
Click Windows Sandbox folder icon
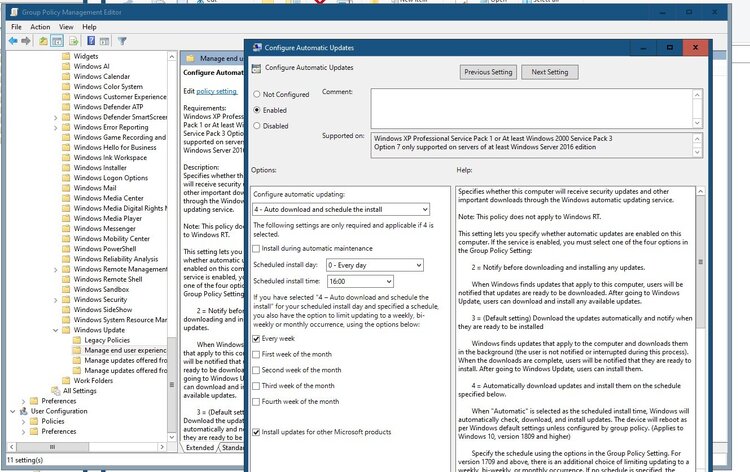pos(66,289)
